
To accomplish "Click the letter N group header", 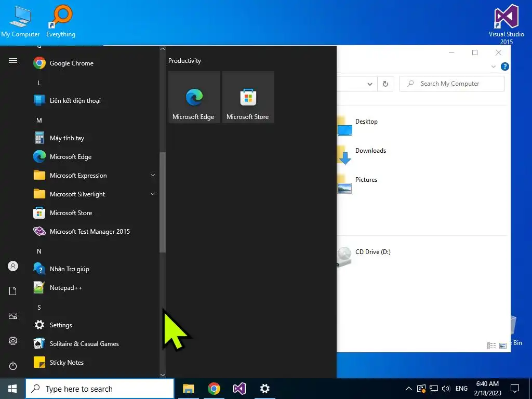I will point(39,251).
